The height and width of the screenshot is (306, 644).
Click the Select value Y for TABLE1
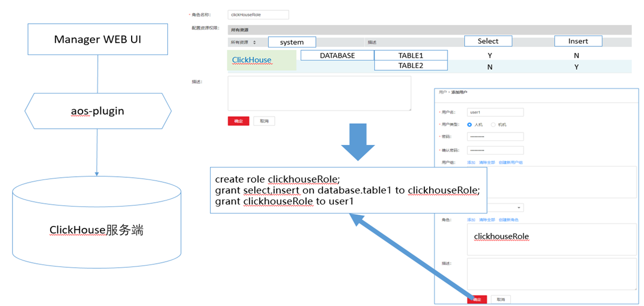click(x=490, y=56)
